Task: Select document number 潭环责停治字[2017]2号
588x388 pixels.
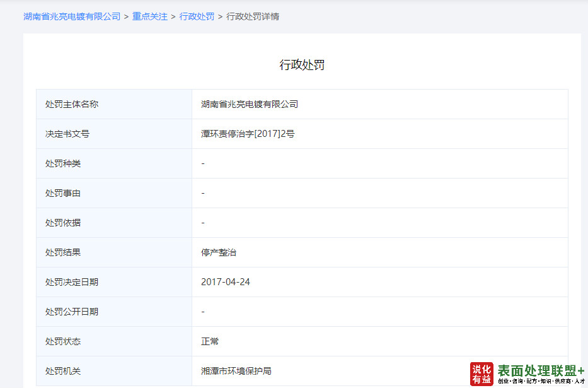Action: (x=248, y=134)
